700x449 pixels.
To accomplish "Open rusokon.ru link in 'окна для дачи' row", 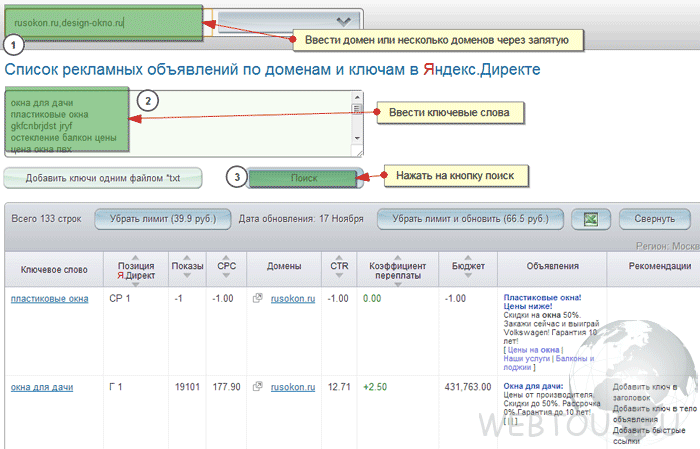I will (x=293, y=387).
